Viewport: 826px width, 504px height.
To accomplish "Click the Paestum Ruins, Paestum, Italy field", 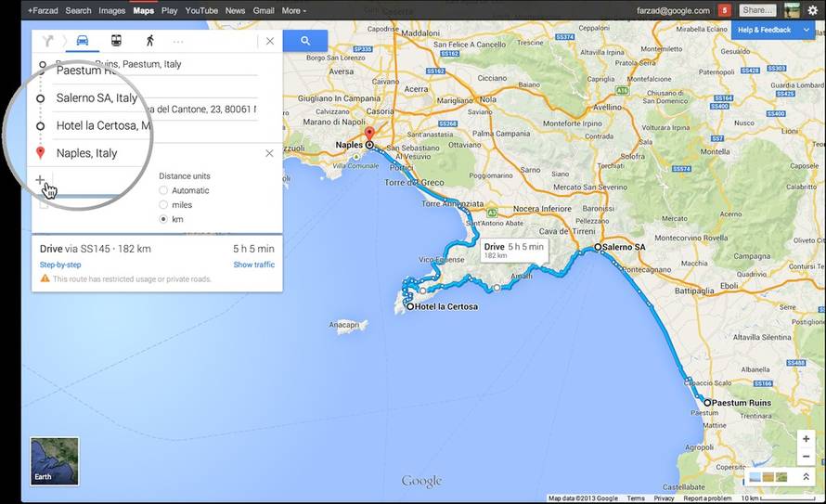I will point(156,64).
